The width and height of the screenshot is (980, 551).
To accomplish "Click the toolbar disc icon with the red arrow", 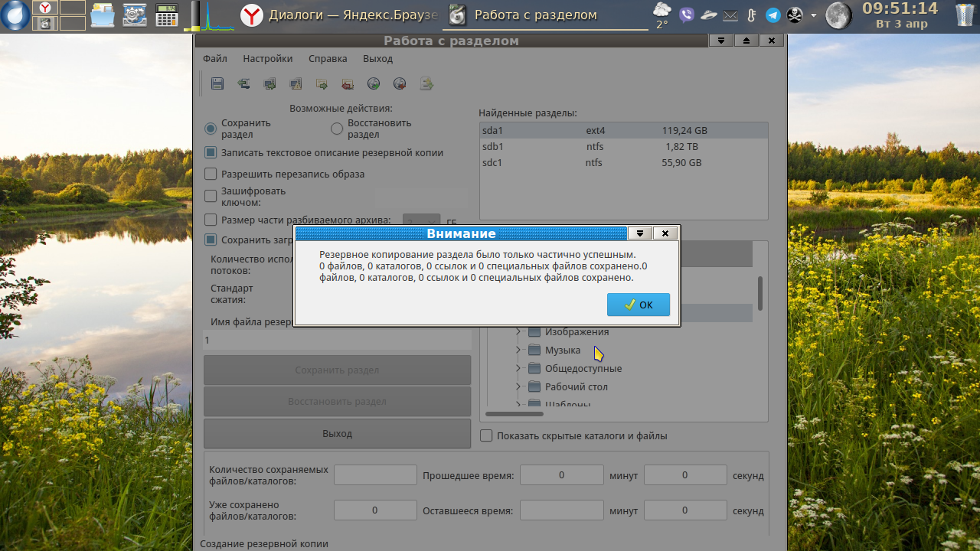I will [400, 83].
